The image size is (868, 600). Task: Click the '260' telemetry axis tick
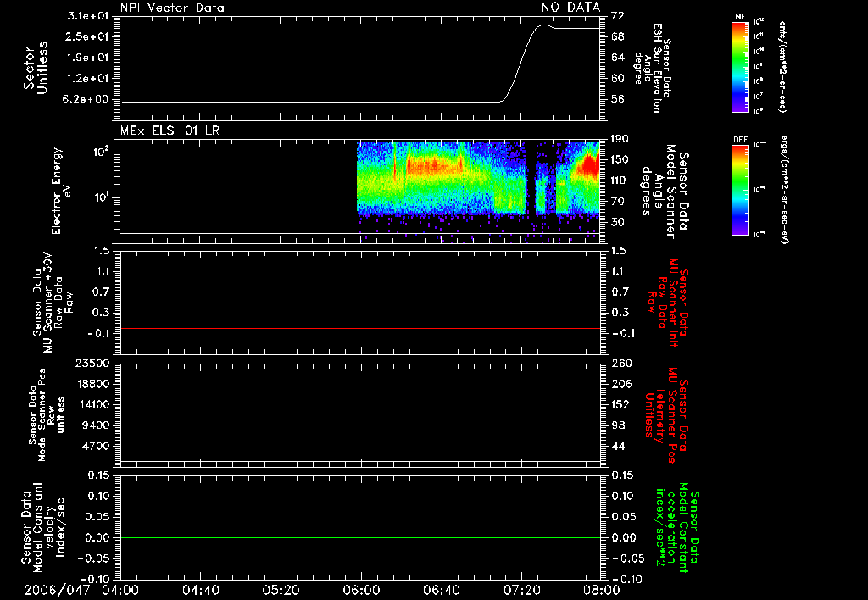[620, 364]
